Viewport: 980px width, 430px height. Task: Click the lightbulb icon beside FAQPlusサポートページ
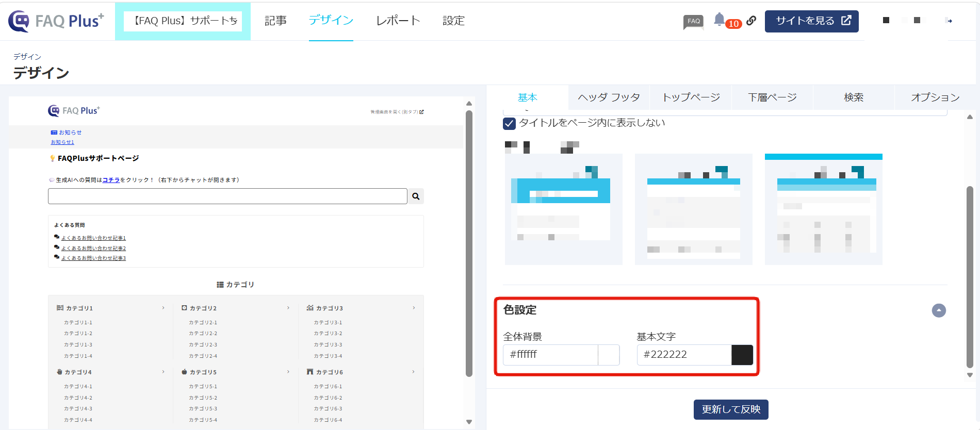click(x=52, y=158)
